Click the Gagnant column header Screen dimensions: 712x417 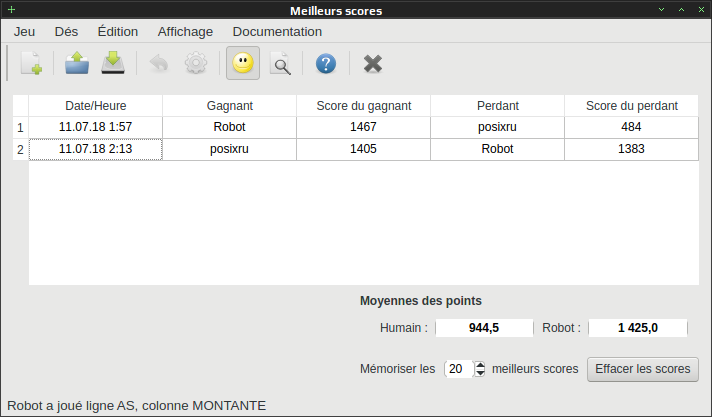229,106
